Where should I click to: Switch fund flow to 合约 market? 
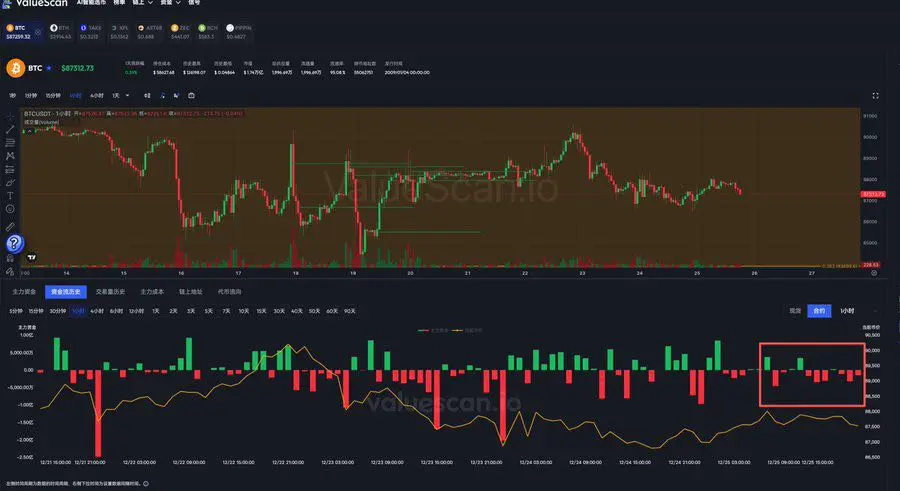tap(819, 311)
